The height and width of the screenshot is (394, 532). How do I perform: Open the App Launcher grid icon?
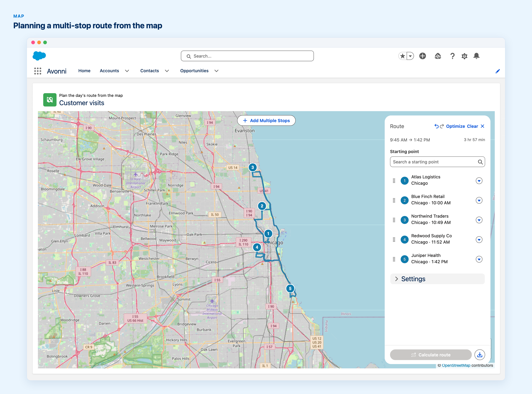point(38,71)
